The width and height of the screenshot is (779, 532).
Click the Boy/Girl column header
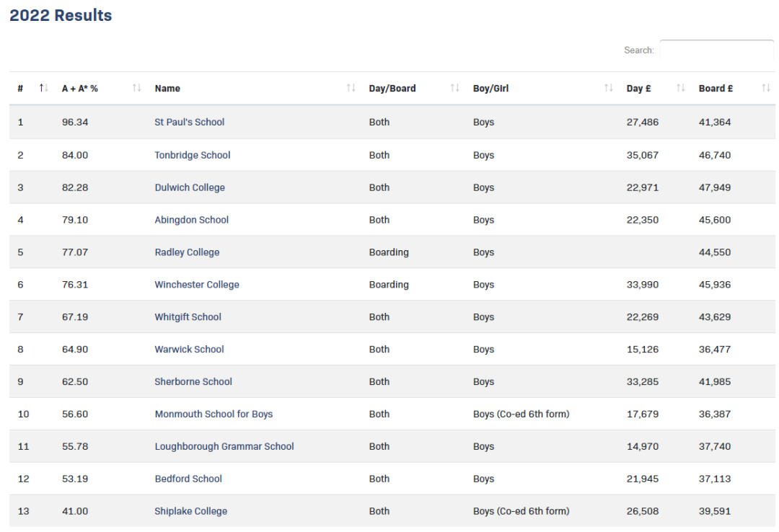point(491,89)
